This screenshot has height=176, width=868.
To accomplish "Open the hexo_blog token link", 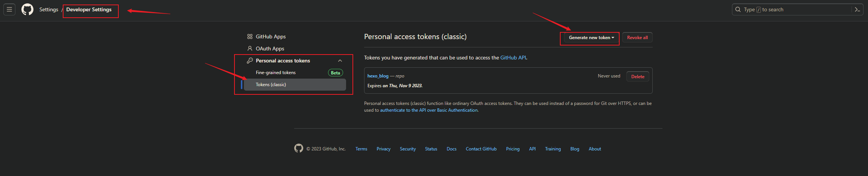I will click(378, 76).
